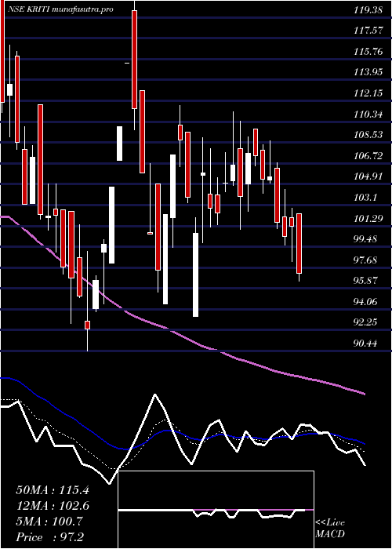Select the 106.72 price axis label
This screenshot has width=392, height=549.
(x=368, y=156)
